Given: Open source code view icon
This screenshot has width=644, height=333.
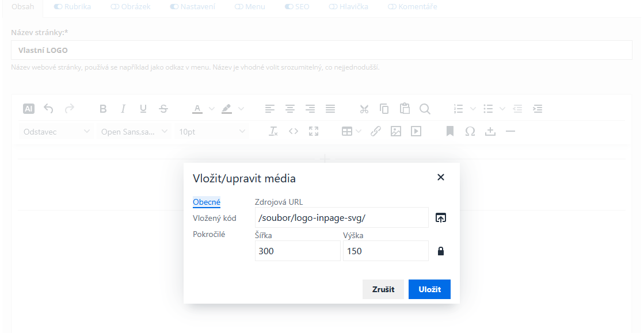Looking at the screenshot, I should click(294, 132).
